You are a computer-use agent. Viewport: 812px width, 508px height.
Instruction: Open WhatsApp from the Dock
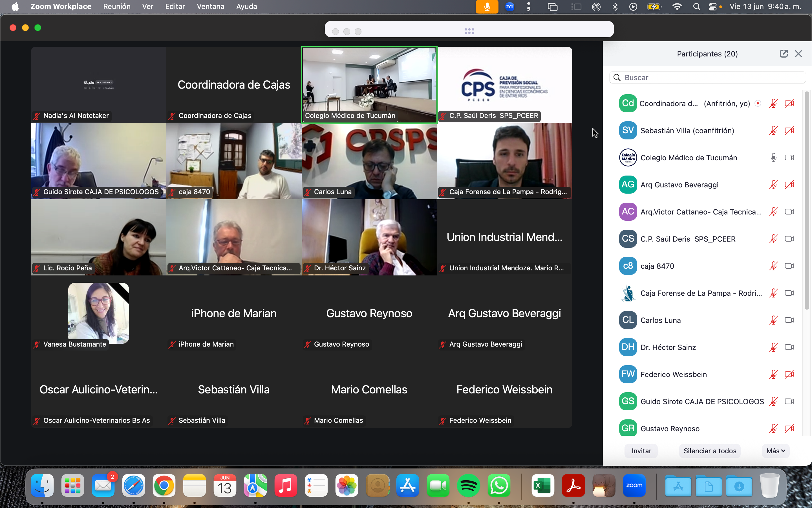click(498, 485)
